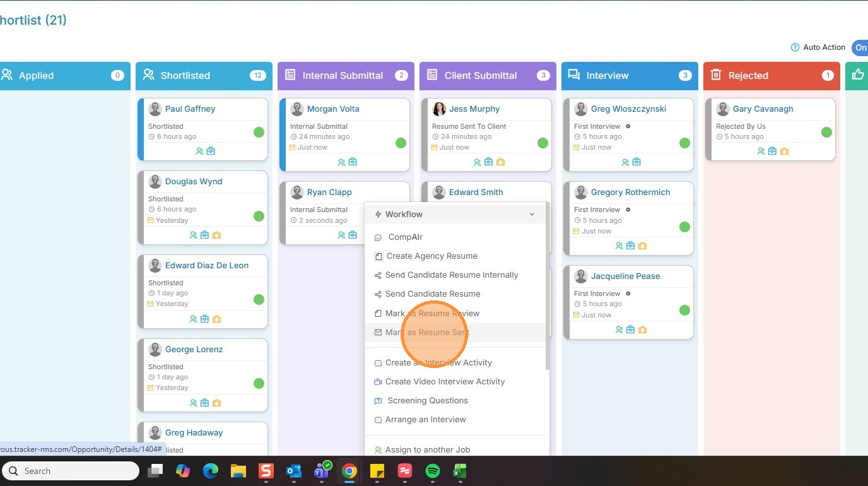Click Jess Murphy's profile photo
Screen dimensions: 868x486
pyautogui.click(x=438, y=109)
